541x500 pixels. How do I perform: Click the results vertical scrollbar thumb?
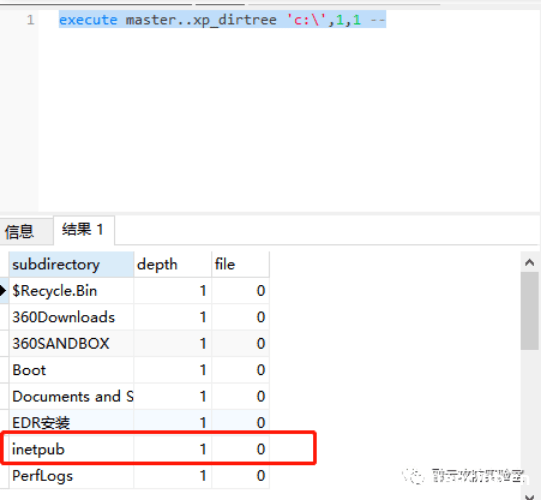point(529,311)
